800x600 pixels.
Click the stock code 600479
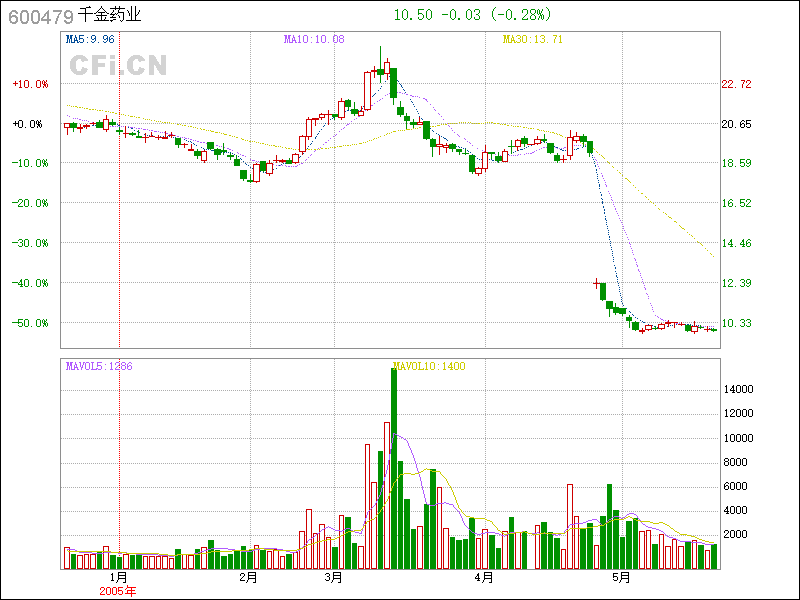point(38,16)
